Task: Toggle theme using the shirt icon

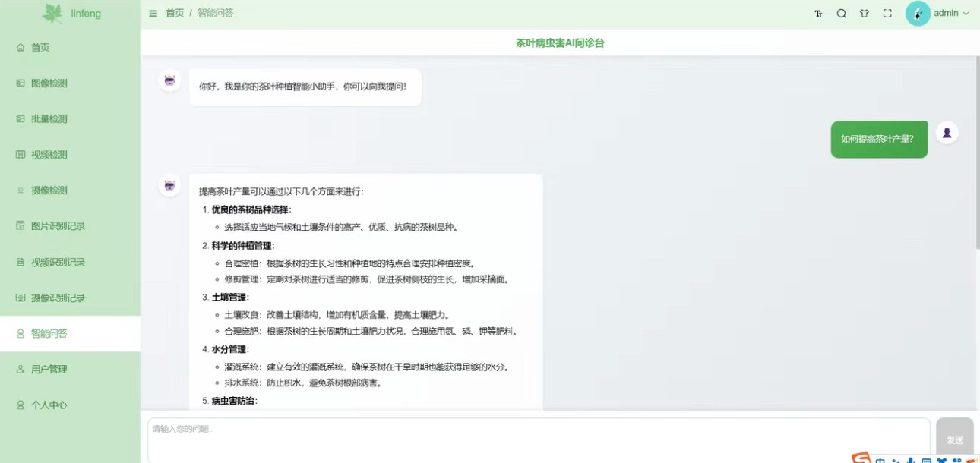Action: click(864, 13)
